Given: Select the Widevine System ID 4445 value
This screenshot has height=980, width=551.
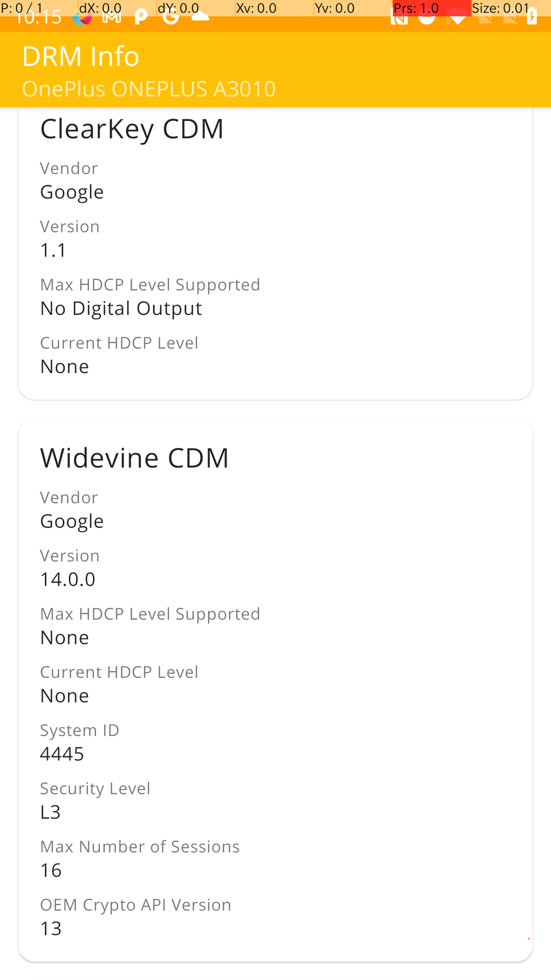Looking at the screenshot, I should [62, 754].
